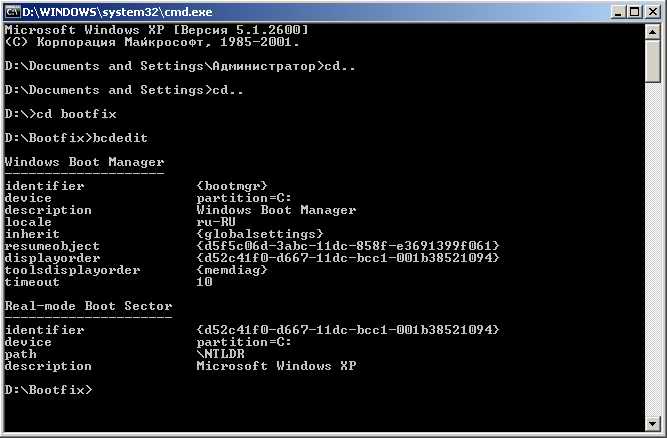Click the resumeobject GUID value
The width and height of the screenshot is (667, 438).
(x=347, y=246)
